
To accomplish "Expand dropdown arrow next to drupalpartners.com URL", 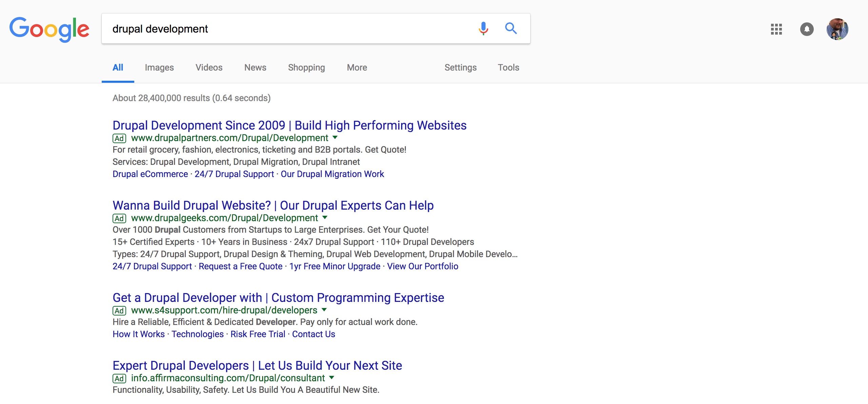I will [335, 137].
